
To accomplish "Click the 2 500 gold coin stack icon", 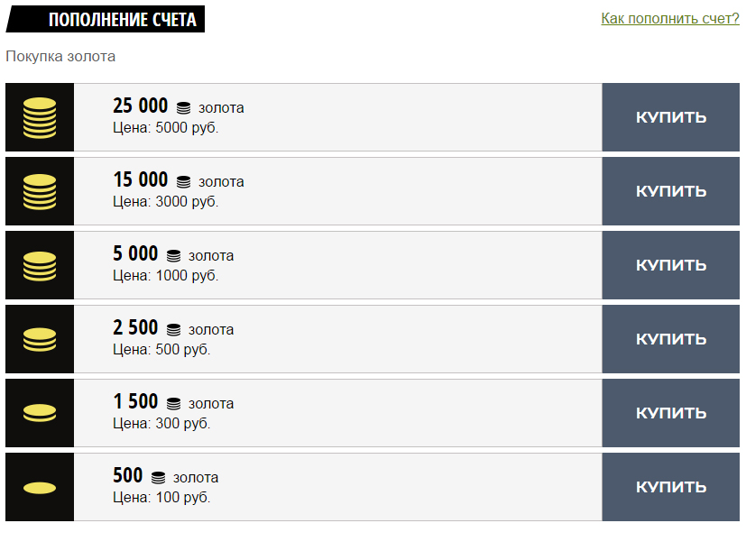I will (x=40, y=339).
